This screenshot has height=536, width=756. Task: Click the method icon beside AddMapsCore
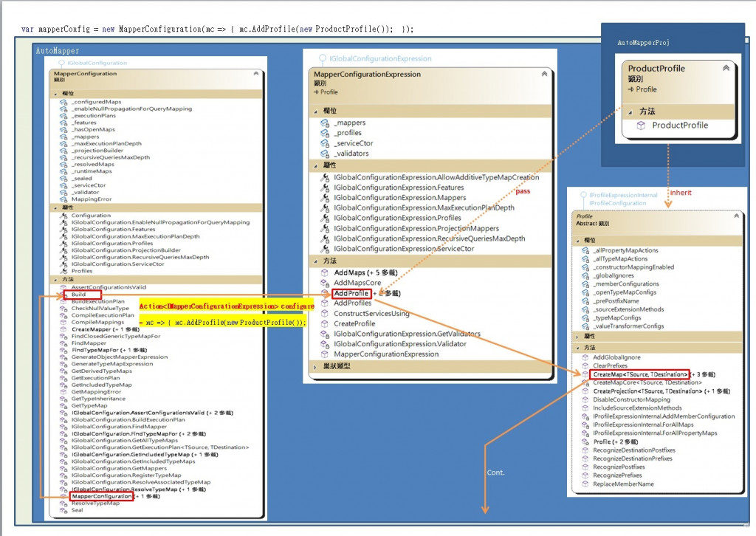pos(325,283)
